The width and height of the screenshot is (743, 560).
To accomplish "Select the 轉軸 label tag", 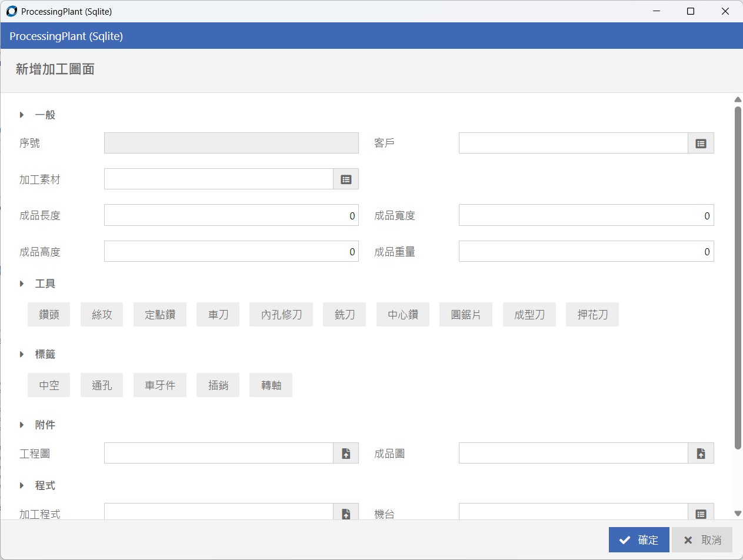I will (x=271, y=385).
